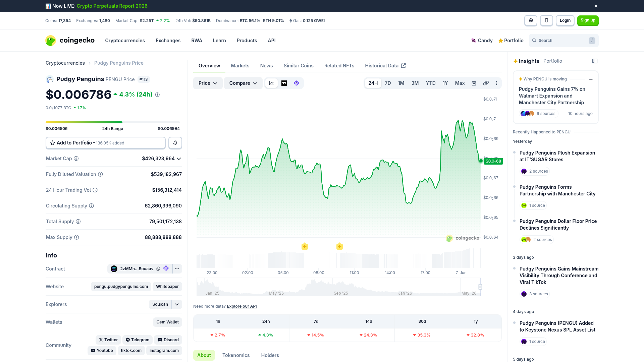Open chart more options vertical dots
The image size is (644, 362).
(496, 83)
